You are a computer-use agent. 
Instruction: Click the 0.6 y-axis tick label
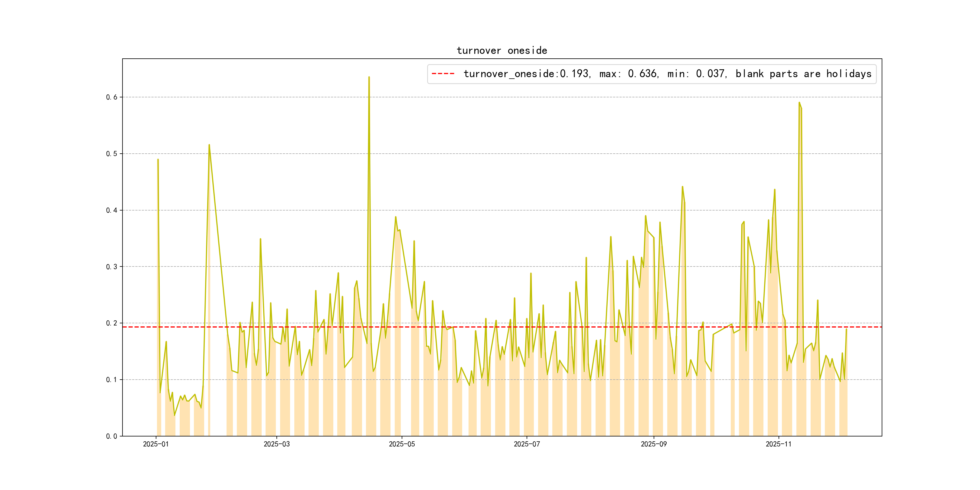click(112, 97)
